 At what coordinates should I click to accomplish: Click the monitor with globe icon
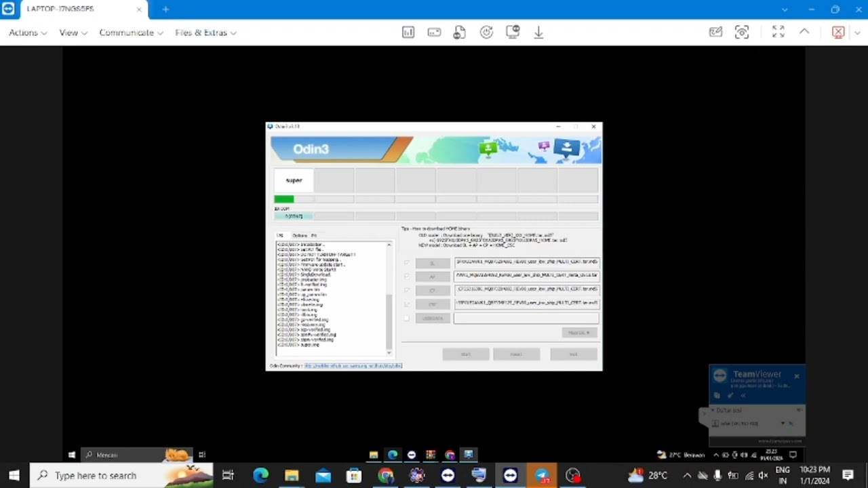pyautogui.click(x=513, y=33)
